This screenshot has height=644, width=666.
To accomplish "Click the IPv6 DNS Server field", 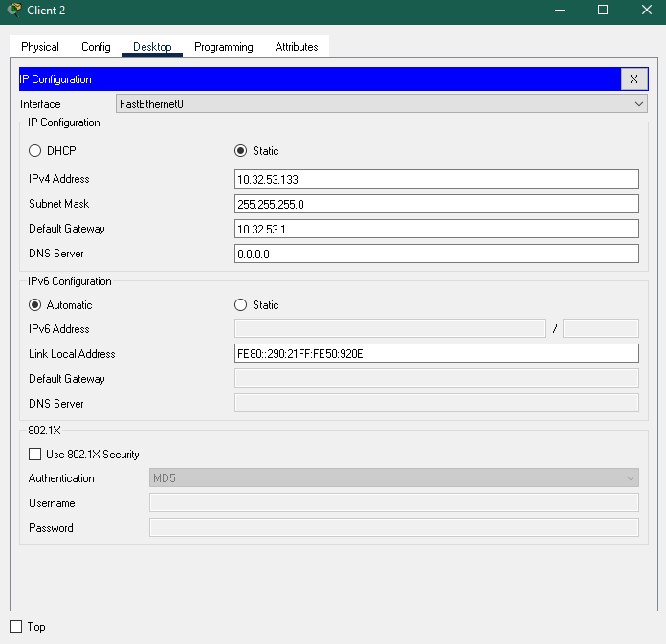I will pyautogui.click(x=436, y=403).
